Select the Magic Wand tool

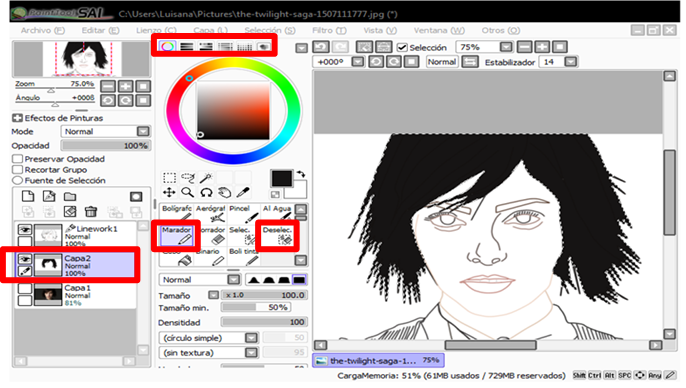[x=206, y=178]
